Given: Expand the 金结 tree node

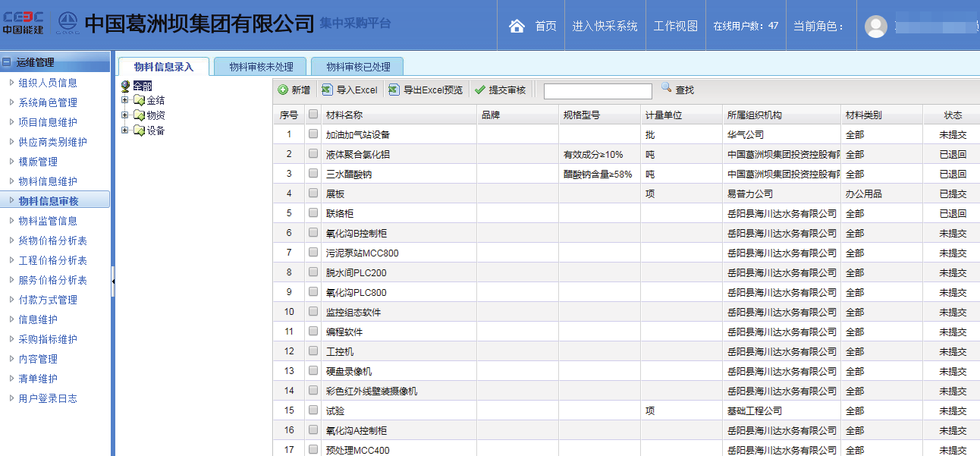Looking at the screenshot, I should [125, 100].
